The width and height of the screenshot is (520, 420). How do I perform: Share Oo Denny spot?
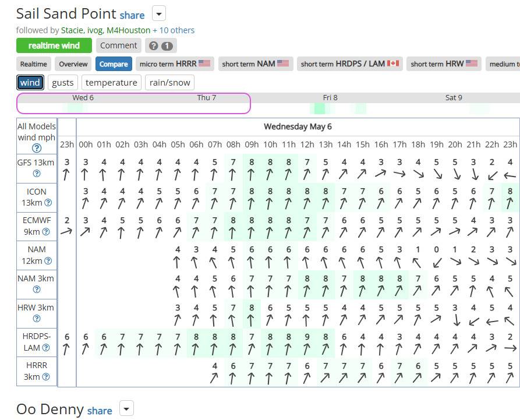tap(100, 411)
